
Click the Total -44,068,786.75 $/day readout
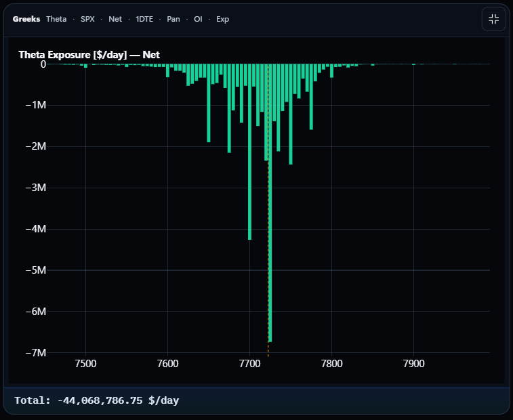pos(97,400)
